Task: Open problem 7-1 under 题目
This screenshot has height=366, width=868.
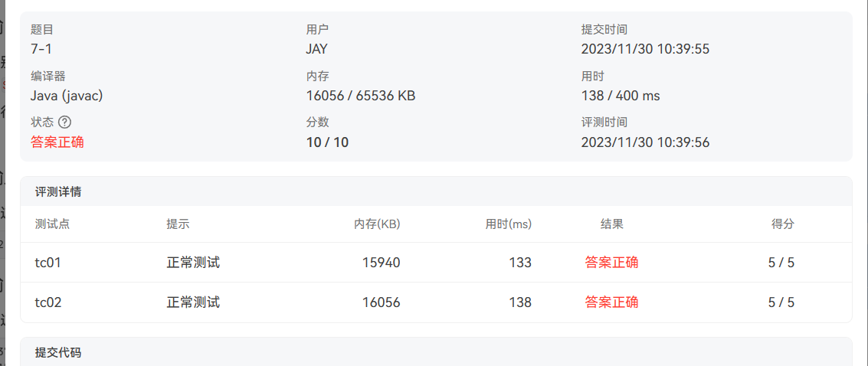Action: 41,49
